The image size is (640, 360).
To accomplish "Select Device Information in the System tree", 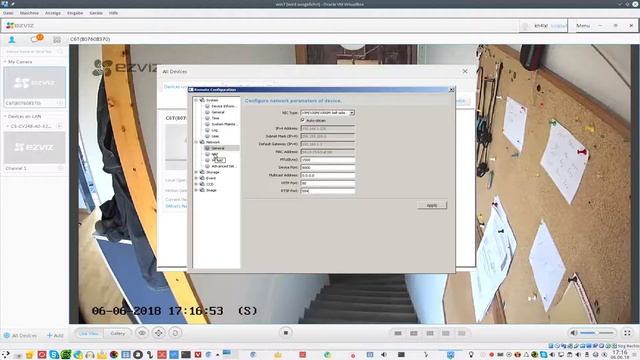I will click(223, 106).
